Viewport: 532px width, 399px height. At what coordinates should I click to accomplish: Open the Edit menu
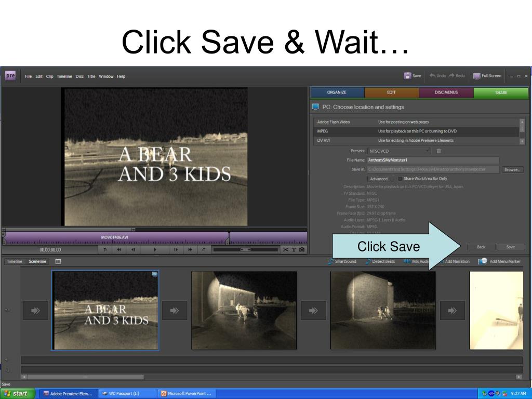[x=39, y=76]
